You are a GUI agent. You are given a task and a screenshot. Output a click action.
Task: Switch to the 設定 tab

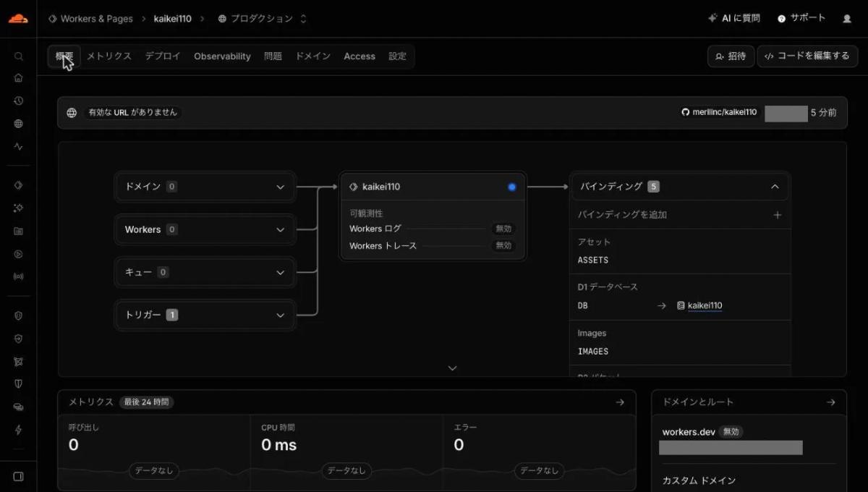click(x=397, y=56)
